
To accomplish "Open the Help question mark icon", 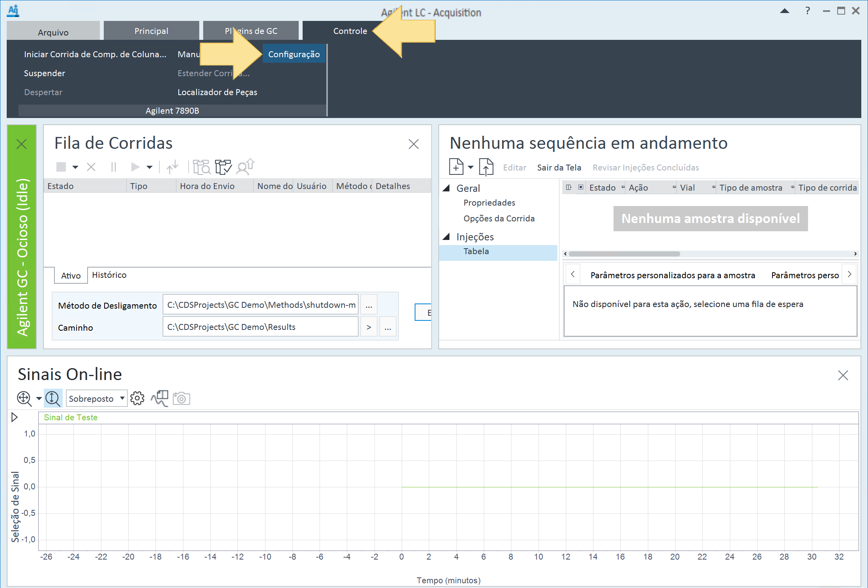I will (808, 11).
